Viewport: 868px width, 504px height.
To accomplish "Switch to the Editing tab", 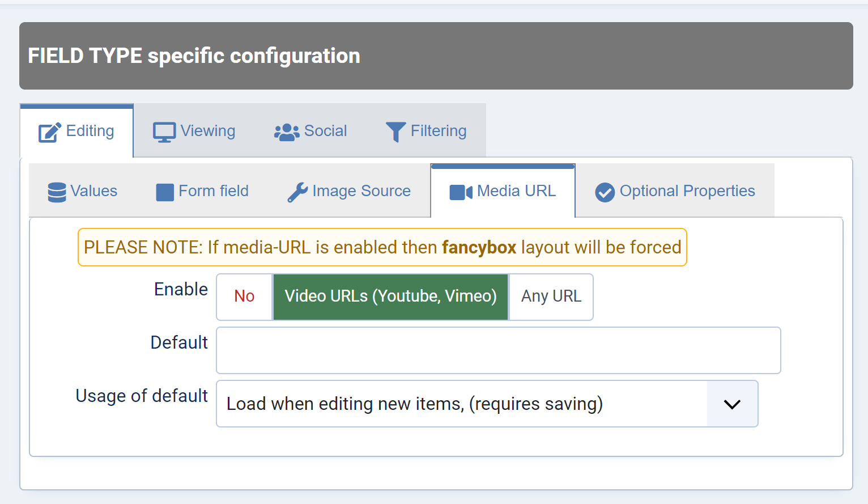I will (76, 131).
